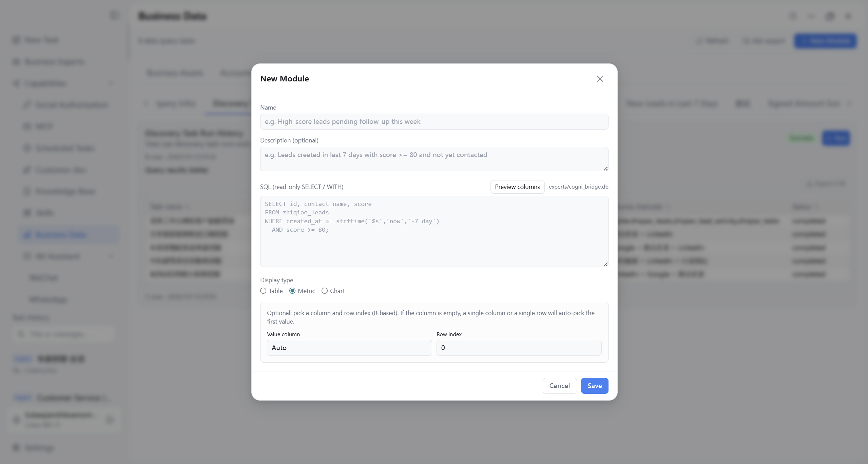868x464 pixels.
Task: Click the experts/cogni_bridge.db database path
Action: pos(578,187)
